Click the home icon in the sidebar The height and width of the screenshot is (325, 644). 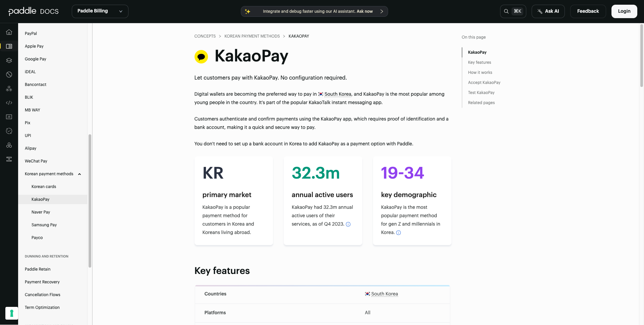tap(9, 32)
